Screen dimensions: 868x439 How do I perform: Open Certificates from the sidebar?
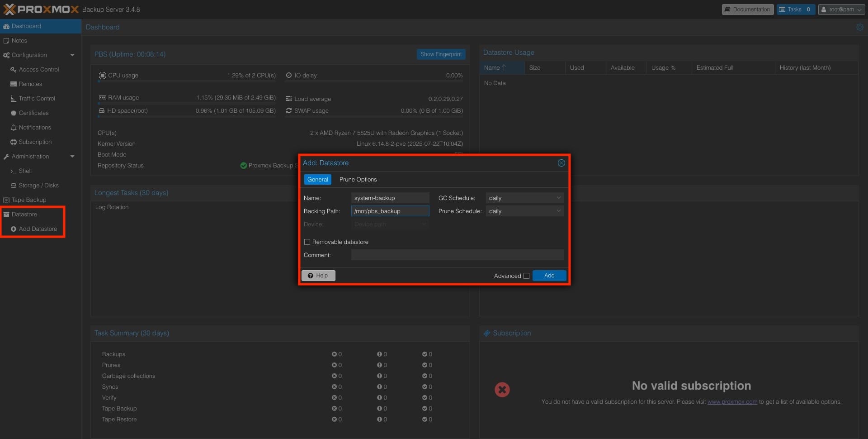click(33, 113)
